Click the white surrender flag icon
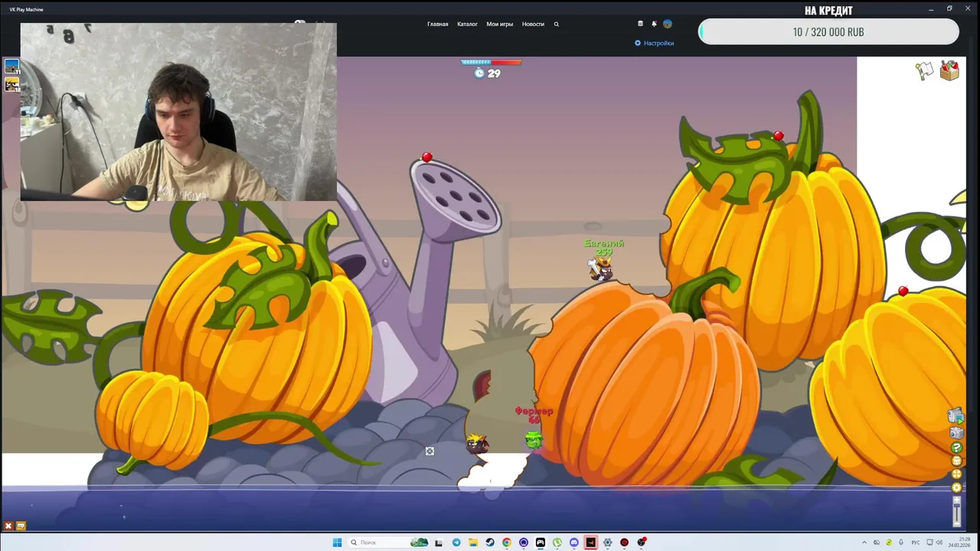The image size is (980, 551). pyautogui.click(x=925, y=70)
